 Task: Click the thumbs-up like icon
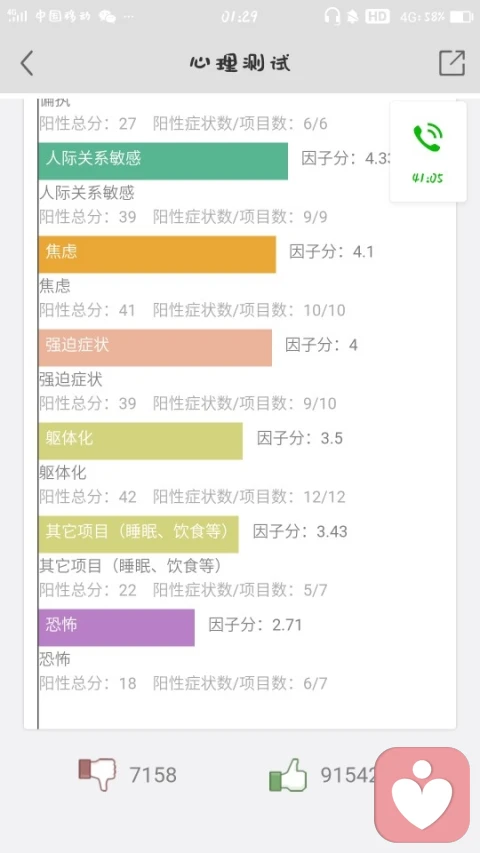[288, 775]
